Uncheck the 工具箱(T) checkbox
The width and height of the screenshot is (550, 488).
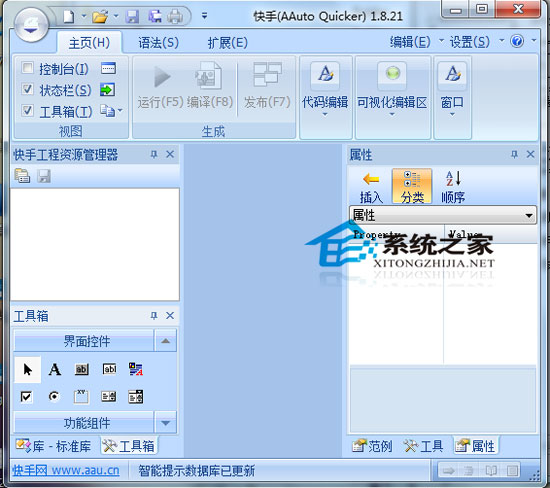coord(27,111)
